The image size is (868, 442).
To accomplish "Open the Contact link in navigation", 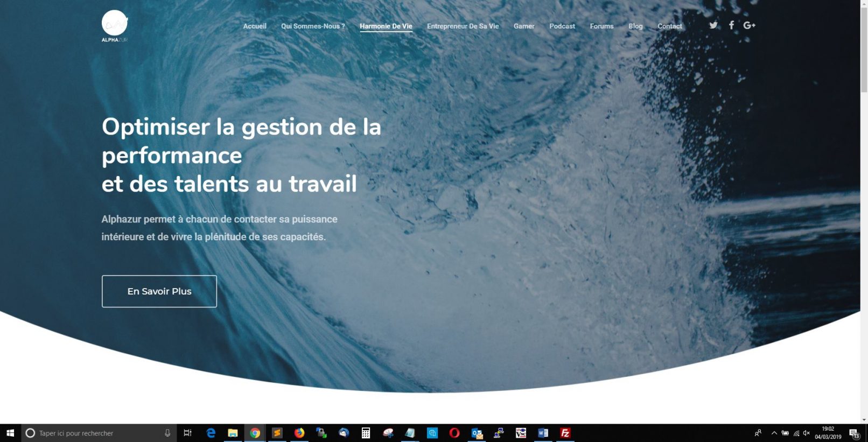I will pyautogui.click(x=669, y=26).
